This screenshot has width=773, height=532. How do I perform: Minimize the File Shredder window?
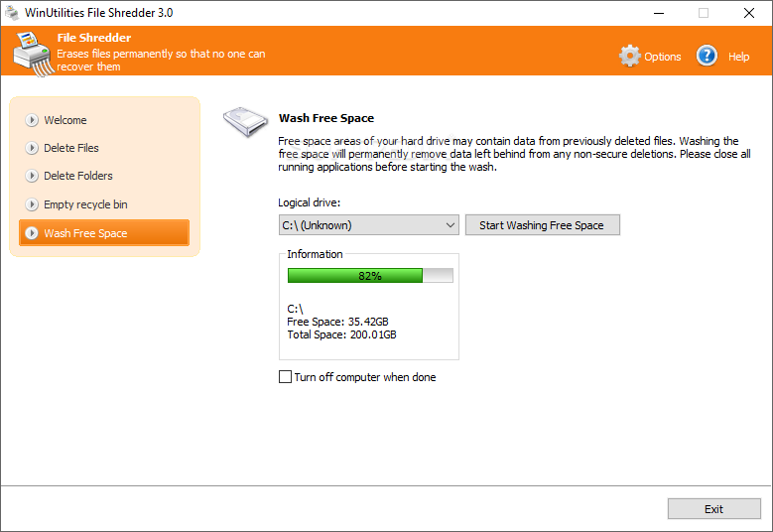[x=659, y=13]
